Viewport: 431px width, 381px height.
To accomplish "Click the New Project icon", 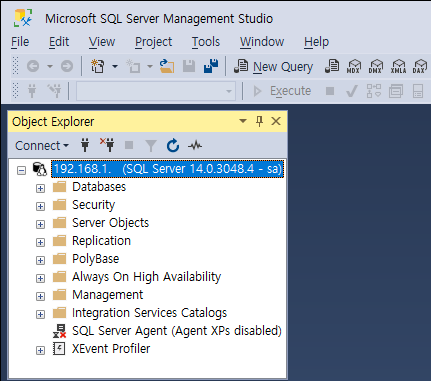I will (x=98, y=66).
